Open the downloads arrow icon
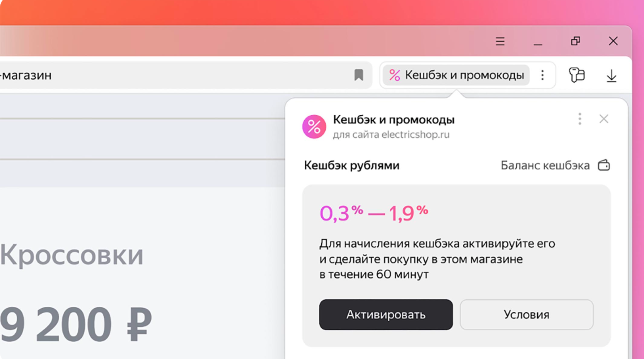Screen dimensions: 644x359 click(x=611, y=76)
